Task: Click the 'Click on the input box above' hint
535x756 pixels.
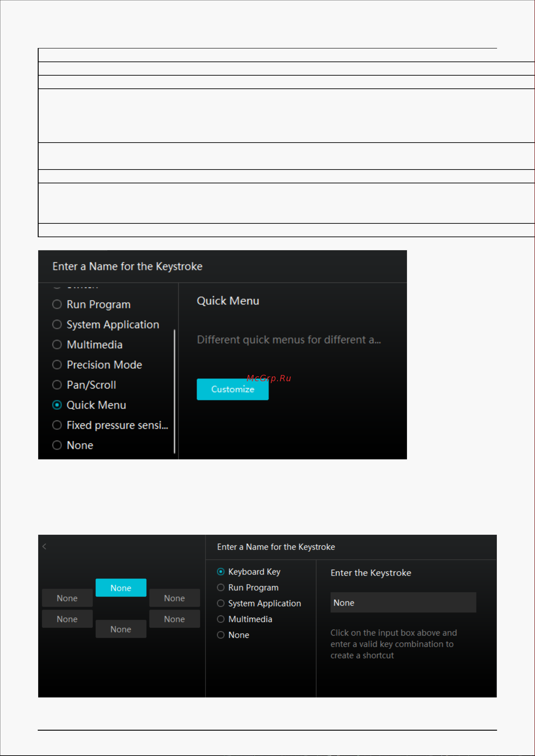Action: 394,644
